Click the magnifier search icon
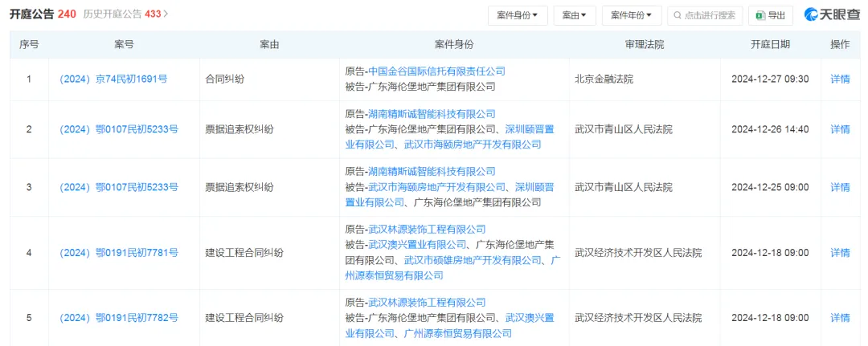The height and width of the screenshot is (346, 868). 678,15
